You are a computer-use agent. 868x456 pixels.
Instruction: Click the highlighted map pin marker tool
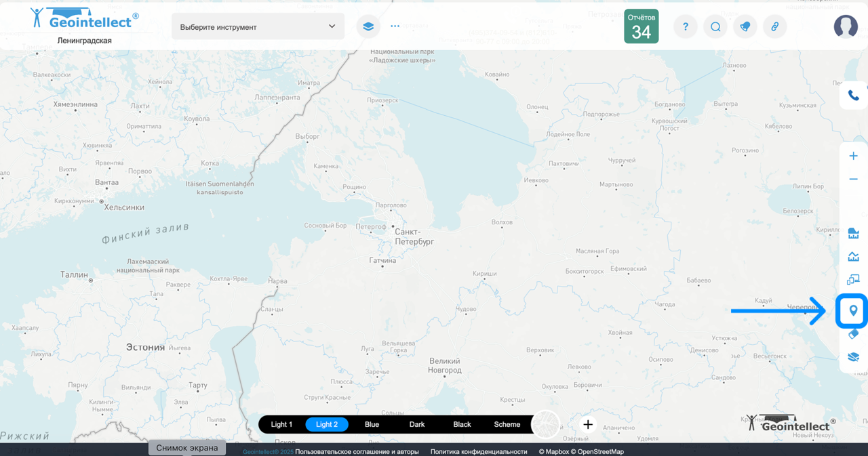(853, 311)
